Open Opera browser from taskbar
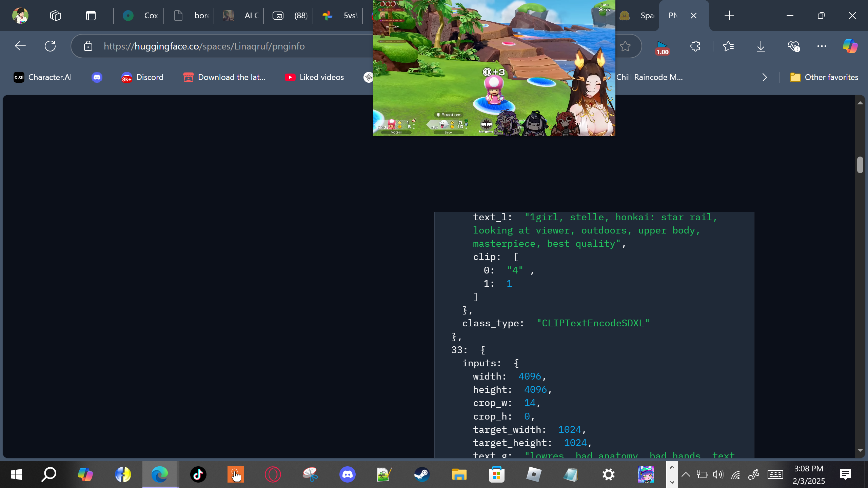 coord(273,474)
